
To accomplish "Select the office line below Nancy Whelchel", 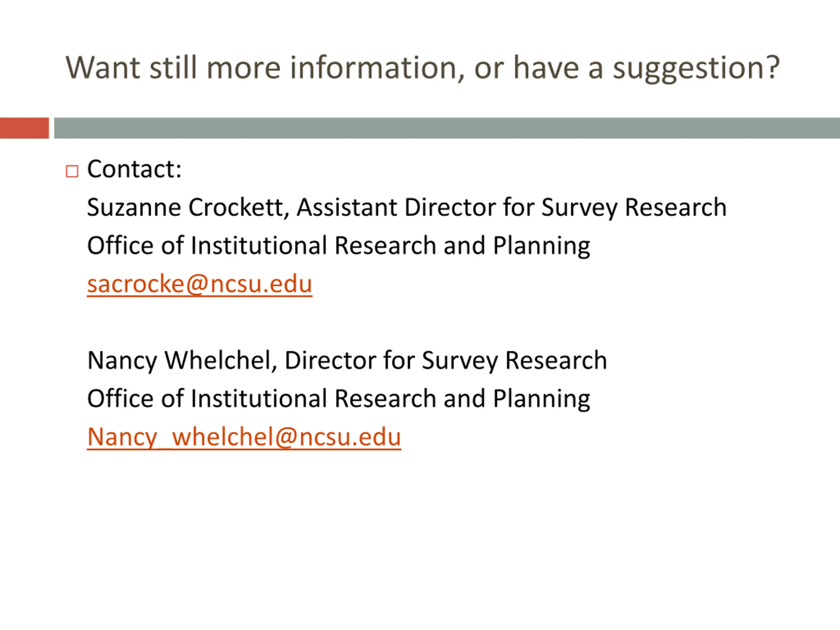I will [338, 399].
